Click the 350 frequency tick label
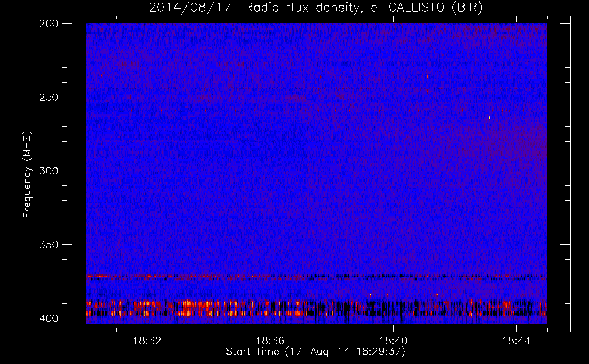Image resolution: width=589 pixels, height=364 pixels. pos(48,245)
